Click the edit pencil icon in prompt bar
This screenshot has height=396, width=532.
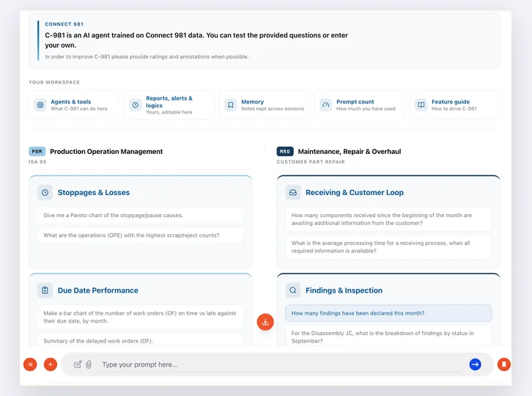(x=78, y=364)
